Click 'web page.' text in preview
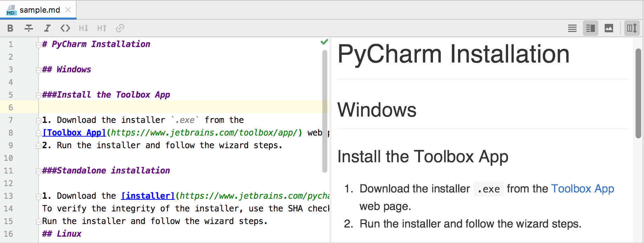The height and width of the screenshot is (243, 644). (x=385, y=206)
